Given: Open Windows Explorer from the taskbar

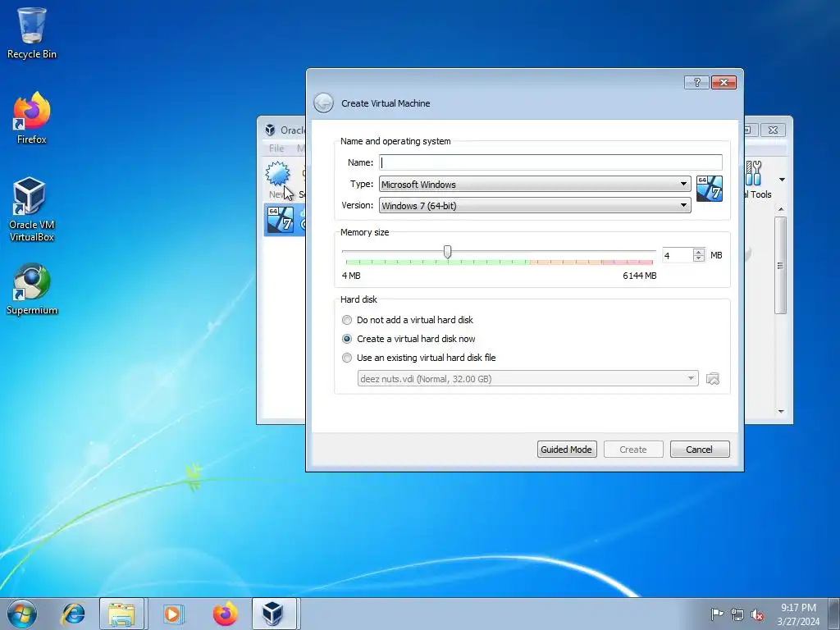Looking at the screenshot, I should pyautogui.click(x=121, y=614).
